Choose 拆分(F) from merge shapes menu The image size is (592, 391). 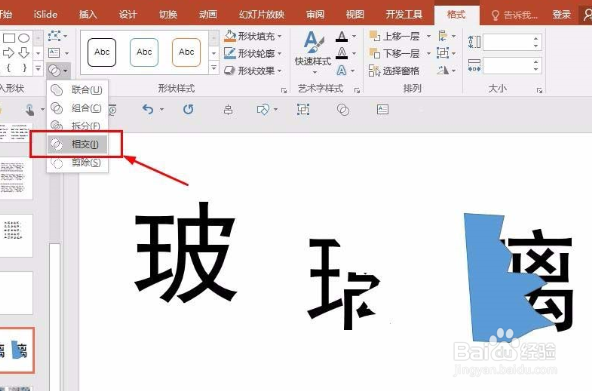(x=77, y=125)
